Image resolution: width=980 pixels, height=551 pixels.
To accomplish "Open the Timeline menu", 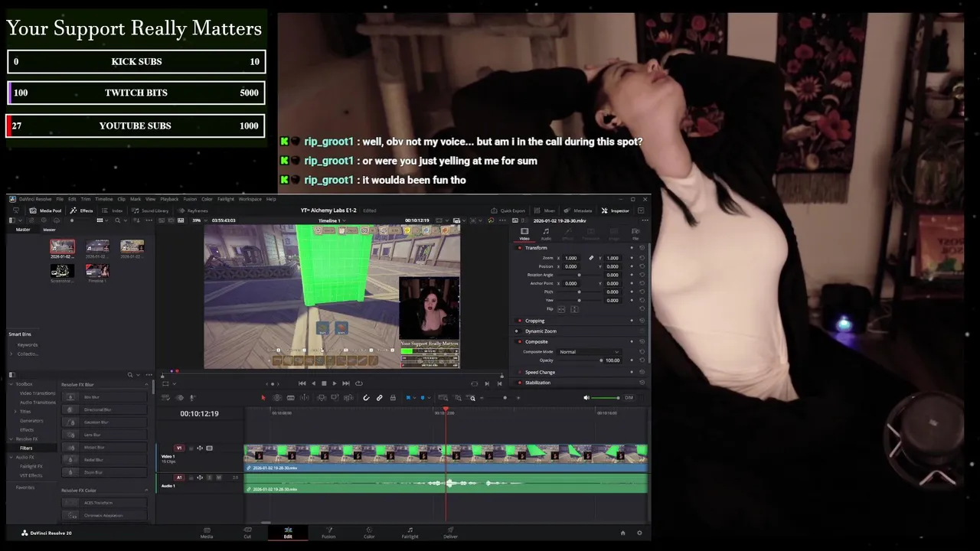I will 104,199.
